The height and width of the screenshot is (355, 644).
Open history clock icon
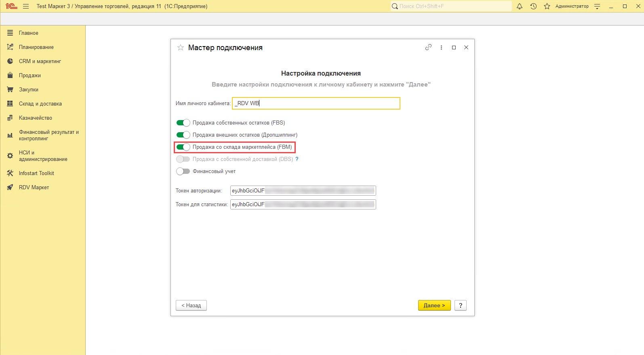point(533,6)
